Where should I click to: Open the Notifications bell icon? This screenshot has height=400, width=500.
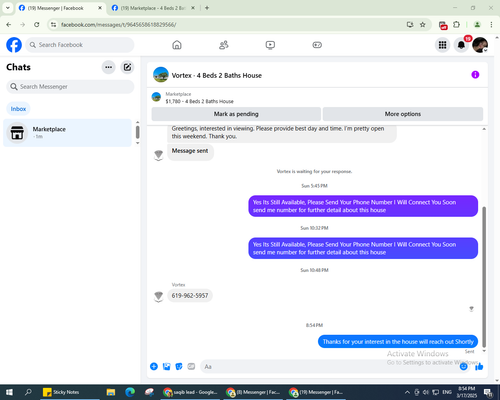[461, 45]
